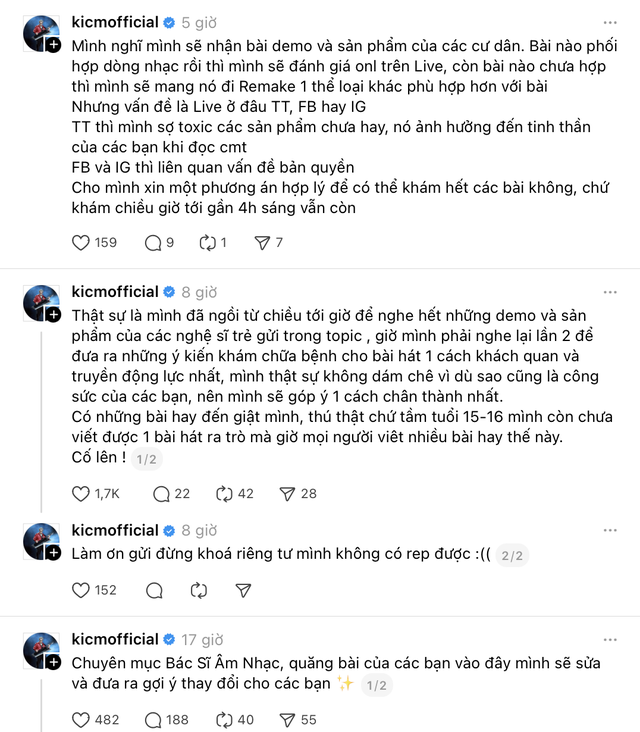640x732 pixels.
Task: Like the post with 1,7K likes
Action: (83, 493)
